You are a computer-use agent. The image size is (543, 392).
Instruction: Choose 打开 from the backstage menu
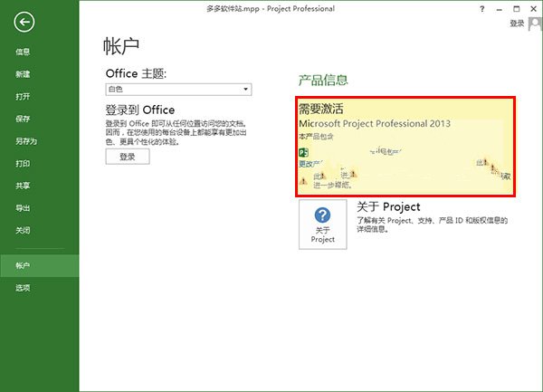(23, 96)
